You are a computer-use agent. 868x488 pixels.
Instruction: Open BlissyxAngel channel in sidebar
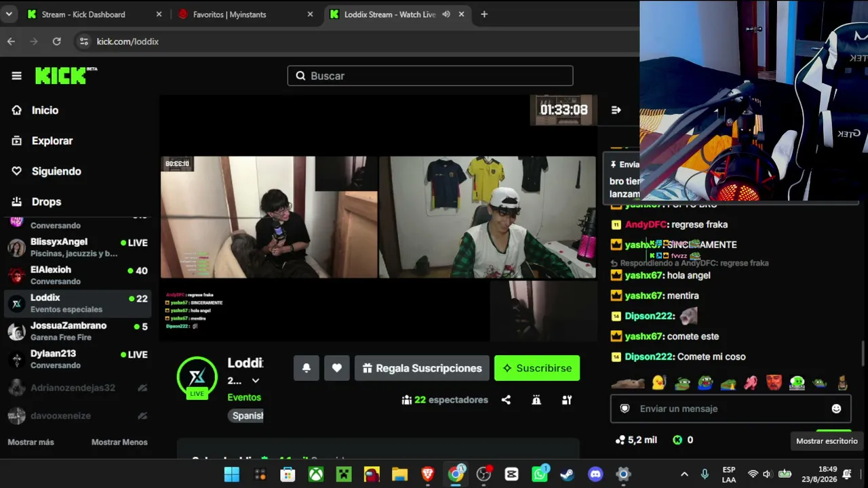click(x=77, y=247)
